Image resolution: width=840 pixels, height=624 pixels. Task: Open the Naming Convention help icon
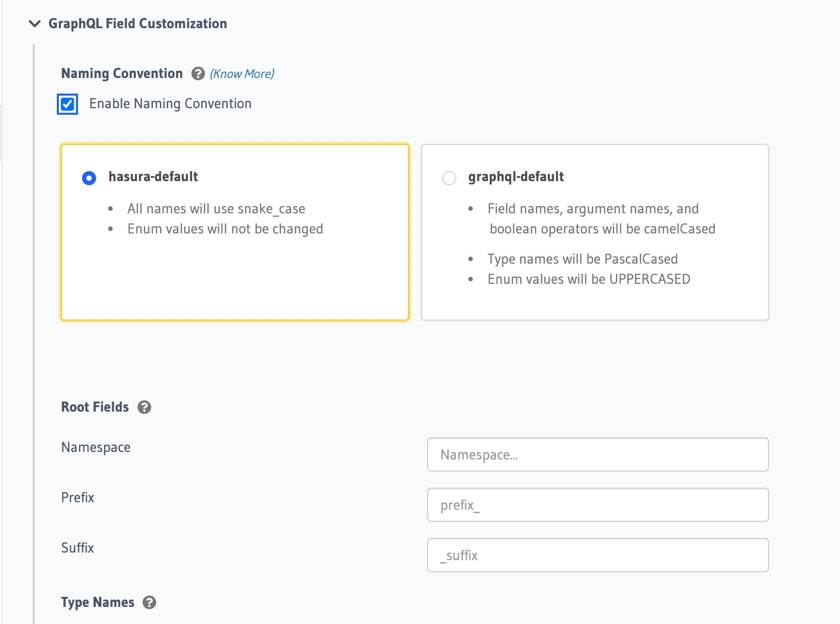pos(198,74)
